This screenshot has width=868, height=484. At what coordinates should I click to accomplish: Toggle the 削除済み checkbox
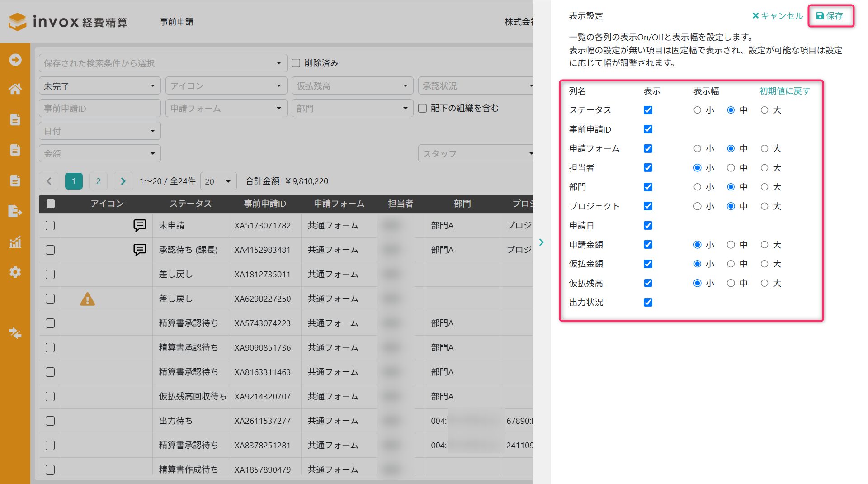(x=296, y=63)
